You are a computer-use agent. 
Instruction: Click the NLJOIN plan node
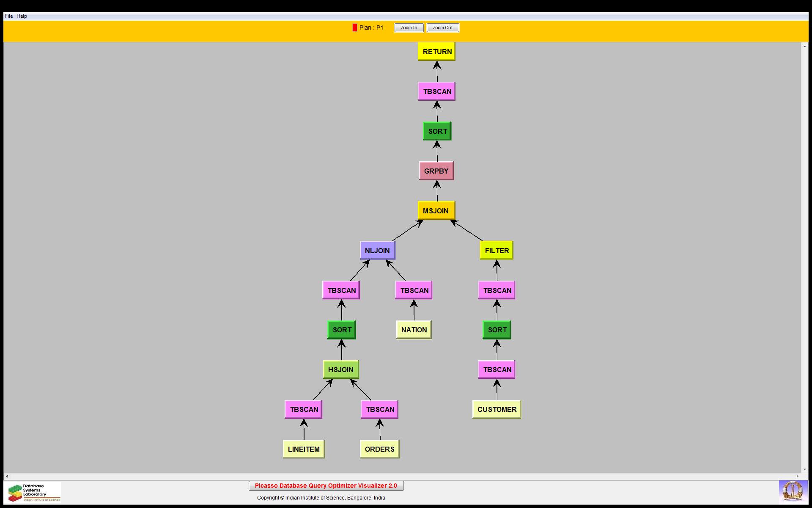(377, 251)
